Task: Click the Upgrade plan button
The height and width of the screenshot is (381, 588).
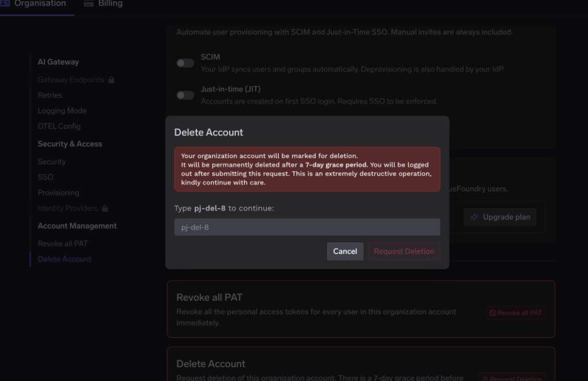Action: 500,217
